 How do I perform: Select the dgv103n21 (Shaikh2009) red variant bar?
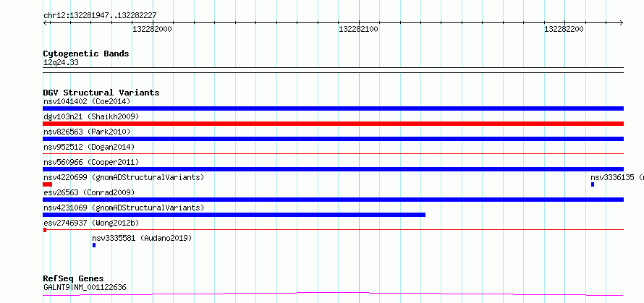tap(333, 124)
